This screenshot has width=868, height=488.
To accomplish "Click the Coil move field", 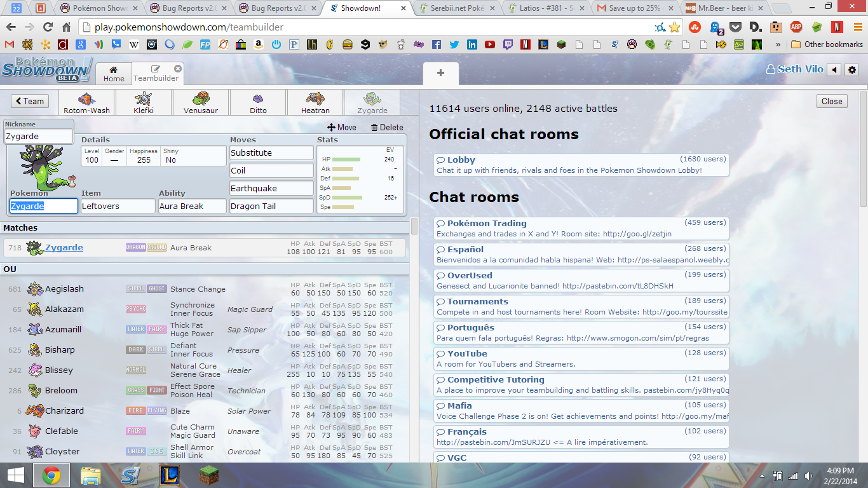I will click(271, 170).
